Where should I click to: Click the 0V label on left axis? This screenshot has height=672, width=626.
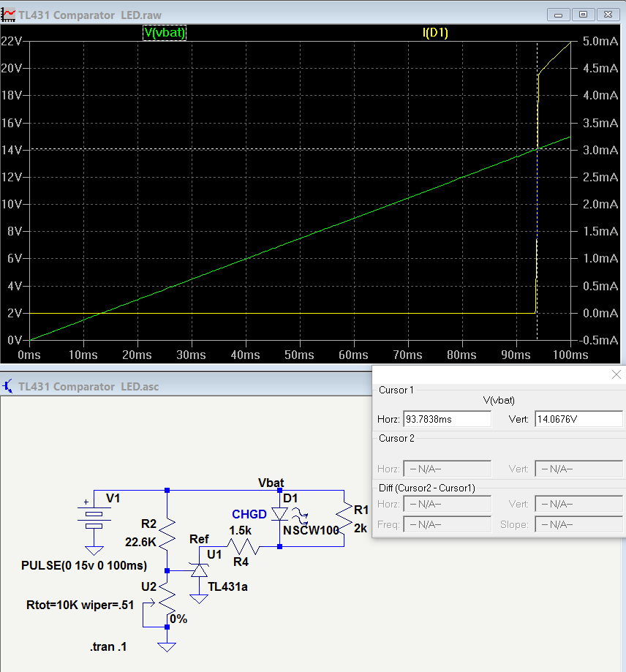click(x=15, y=340)
